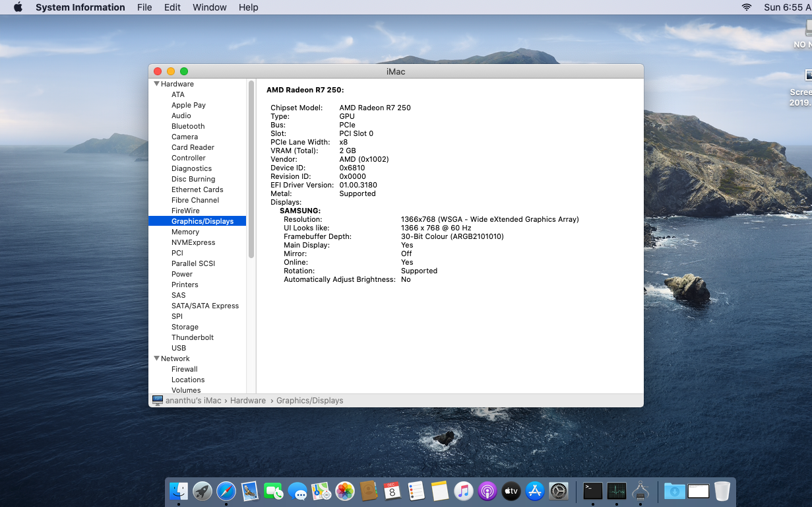Open the Downloads folder in the Dock
This screenshot has height=507, width=812.
(x=675, y=490)
